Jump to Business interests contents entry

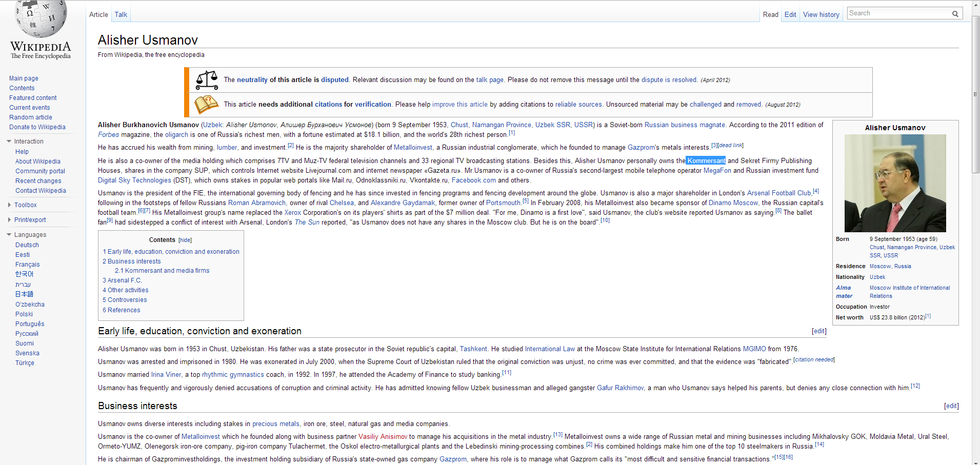click(131, 261)
